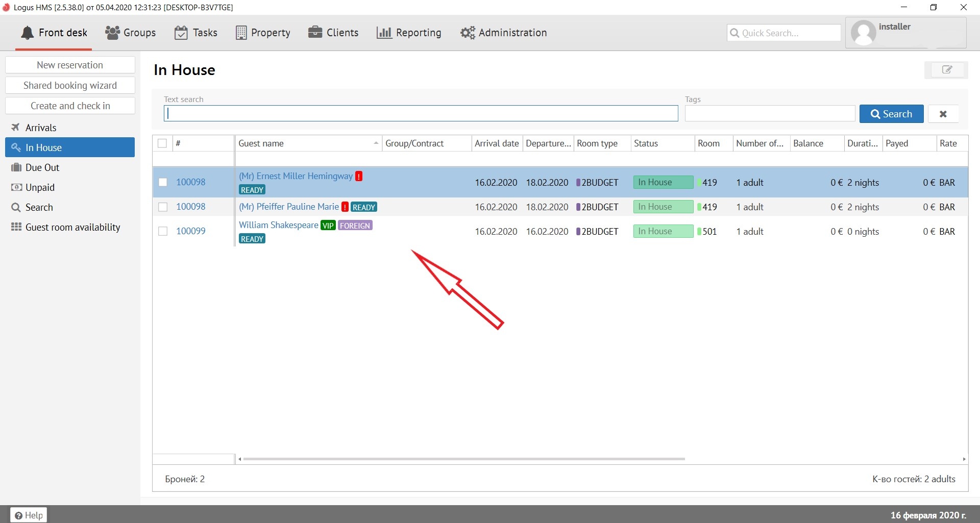The image size is (980, 523).
Task: Open the Administration menu
Action: (503, 33)
